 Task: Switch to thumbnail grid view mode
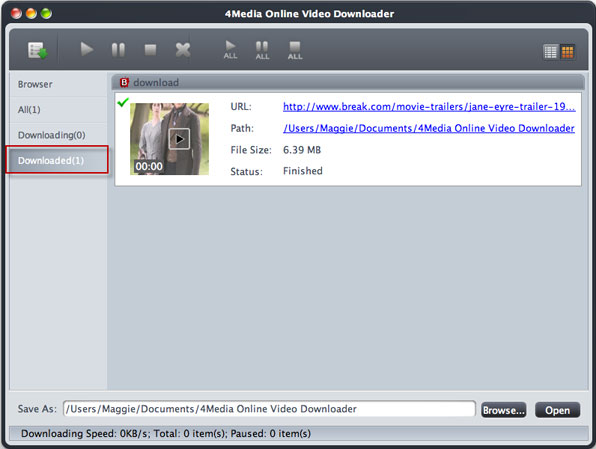(567, 52)
